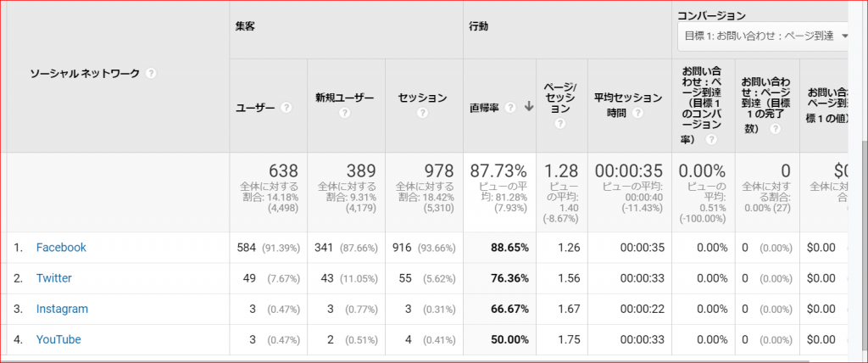This screenshot has height=363, width=868.
Task: Open the Twitter network link
Action: coord(54,278)
